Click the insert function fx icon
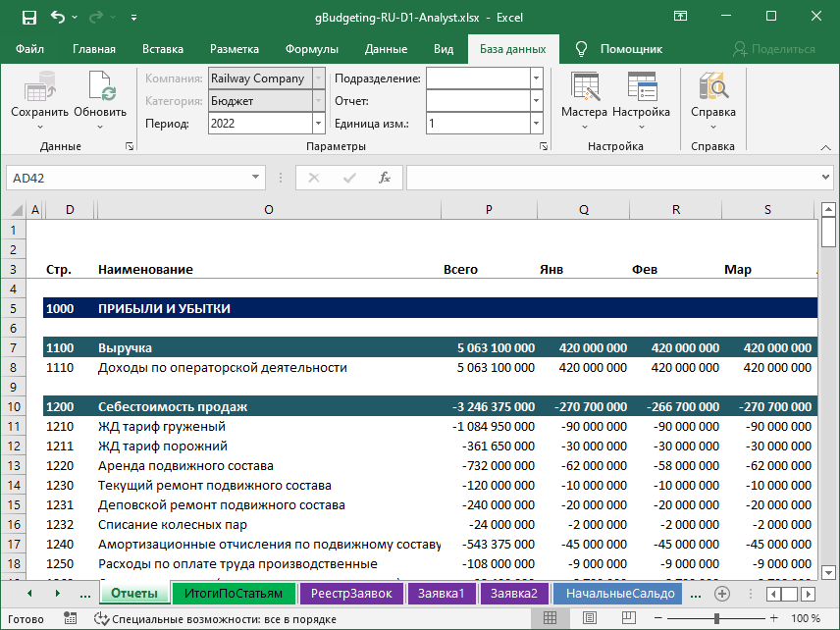Image resolution: width=840 pixels, height=630 pixels. click(385, 178)
